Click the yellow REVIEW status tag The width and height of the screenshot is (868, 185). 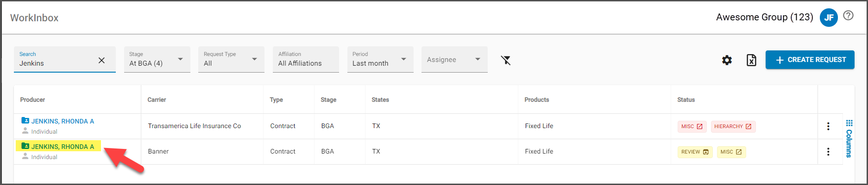point(695,152)
